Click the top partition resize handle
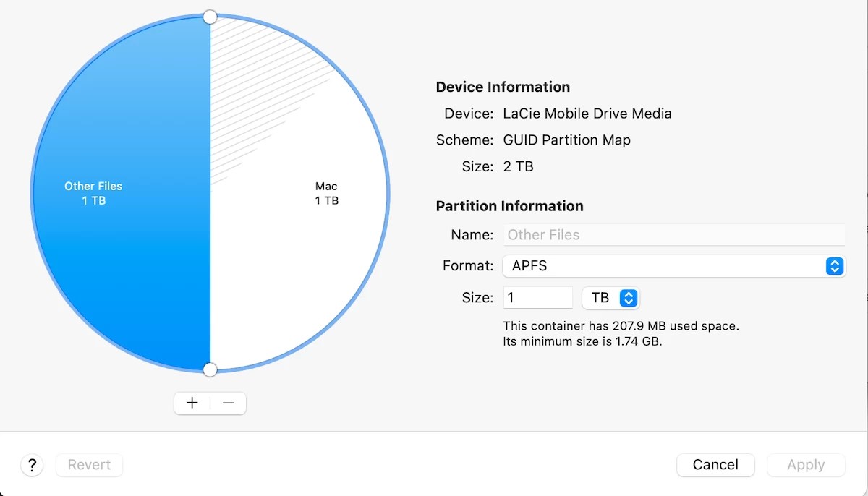 (210, 17)
